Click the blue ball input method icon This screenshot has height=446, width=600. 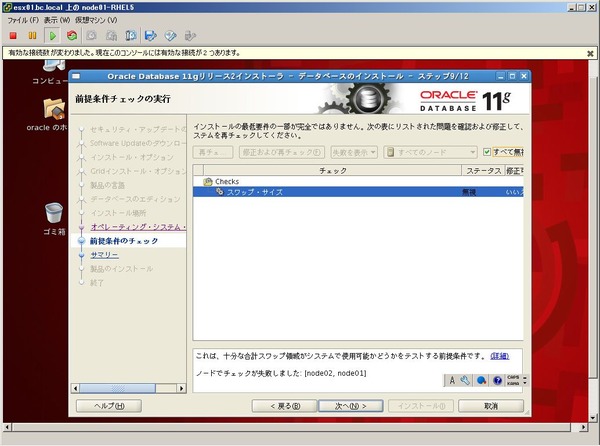tap(481, 380)
